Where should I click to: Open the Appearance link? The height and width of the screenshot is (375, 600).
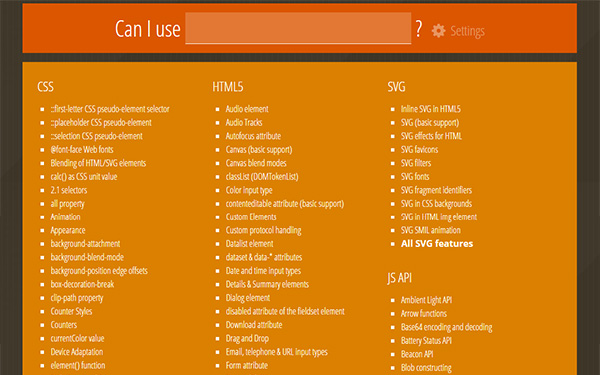tap(68, 230)
